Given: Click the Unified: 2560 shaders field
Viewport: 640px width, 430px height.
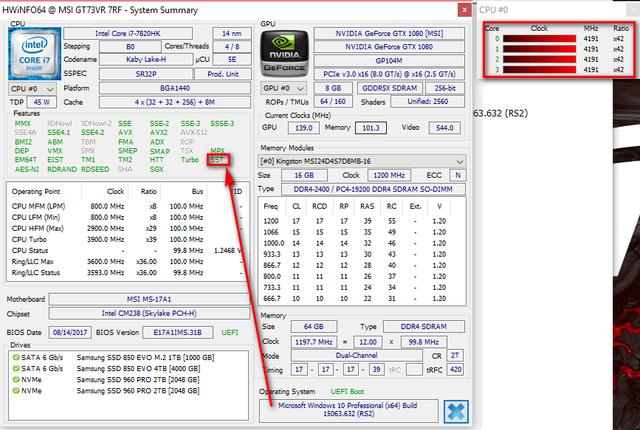Looking at the screenshot, I should pos(427,102).
